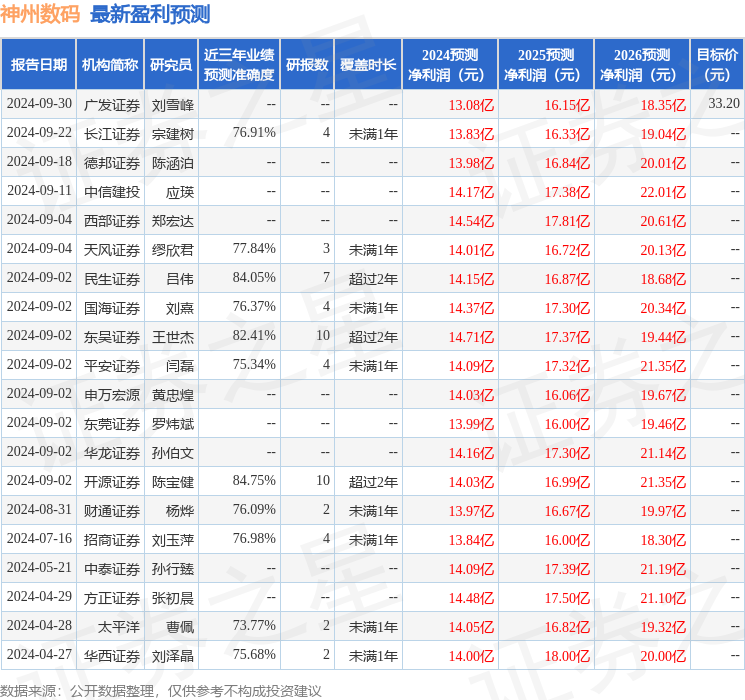
Task: Click the accuracy value 77.84%
Action: tap(254, 249)
